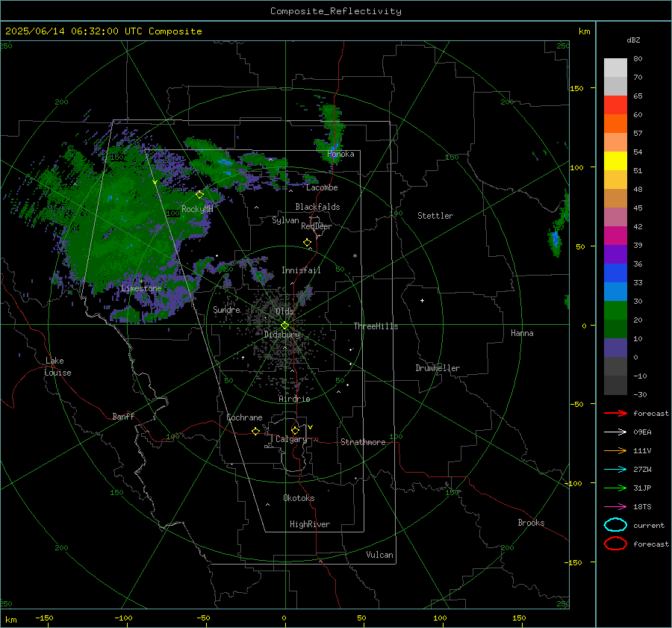Click the Sylvan label on map
The image size is (672, 628).
[x=285, y=220]
